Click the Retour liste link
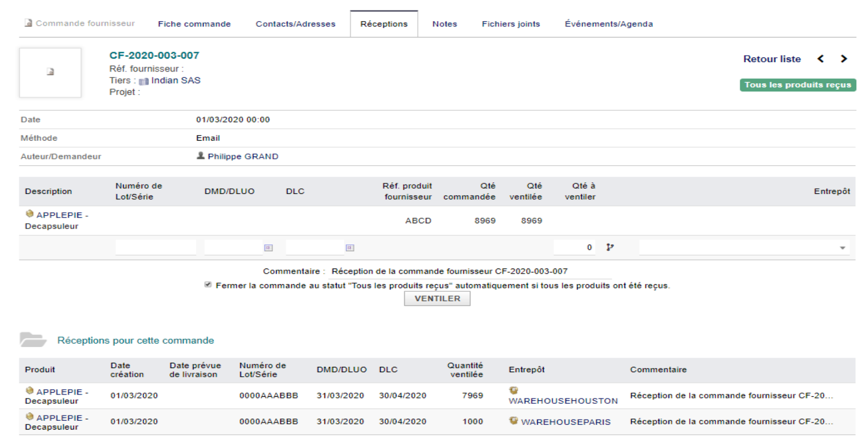This screenshot has width=868, height=446. tap(772, 59)
